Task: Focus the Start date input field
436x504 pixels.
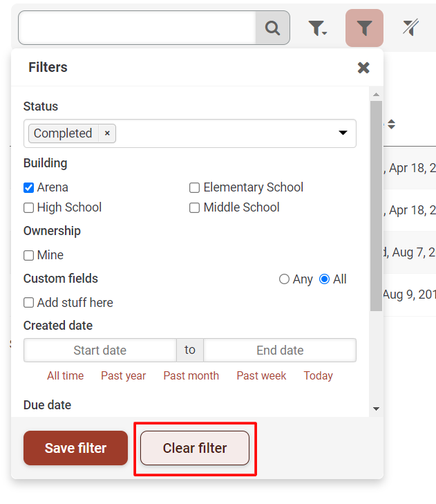Action: [100, 350]
